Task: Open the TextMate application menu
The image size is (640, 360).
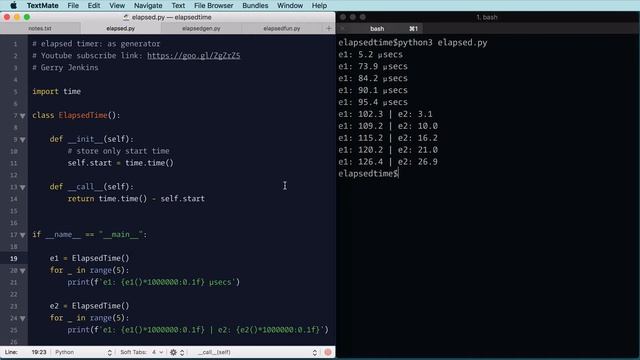Action: [42, 5]
